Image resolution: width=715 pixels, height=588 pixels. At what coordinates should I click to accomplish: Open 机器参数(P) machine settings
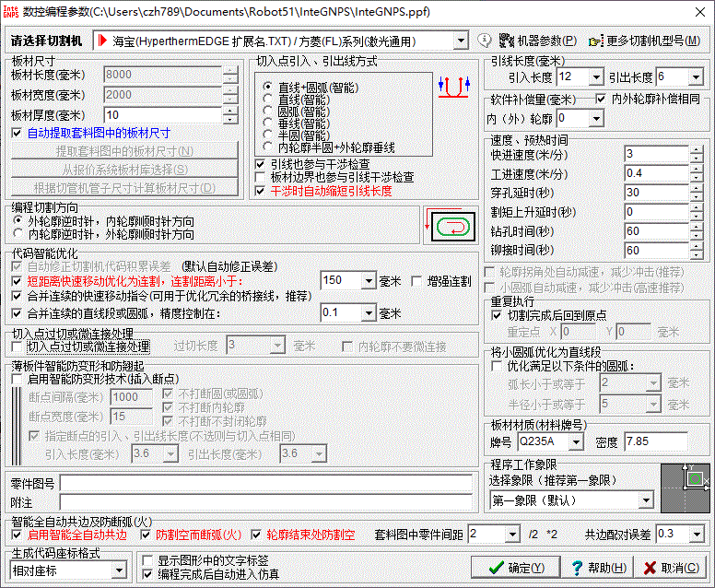538,41
